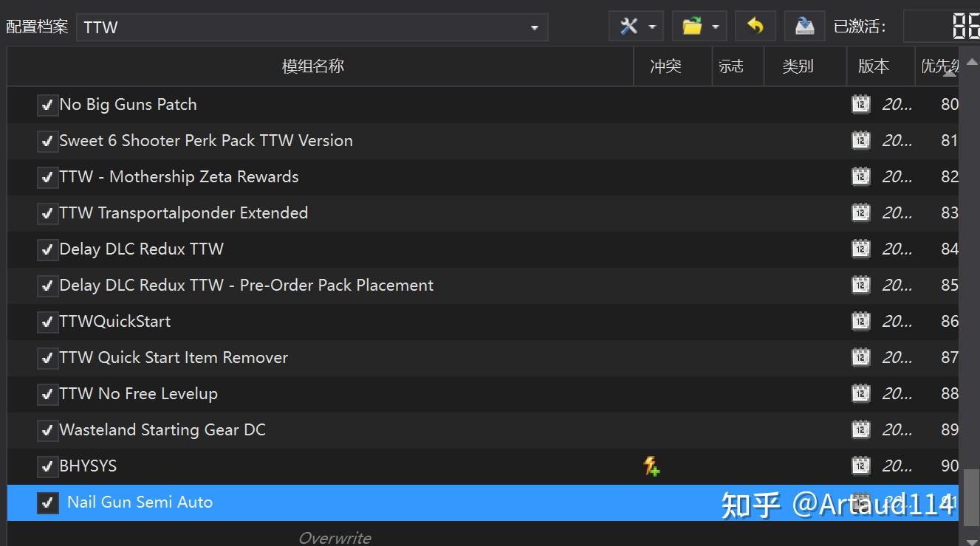
Task: Click calendar icon beside No Big Guns Patch
Action: 860,104
